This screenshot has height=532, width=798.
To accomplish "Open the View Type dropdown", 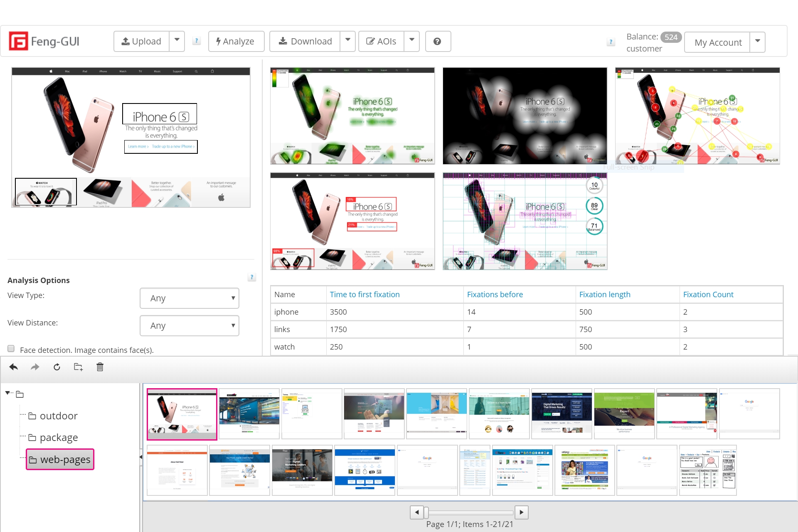I will tap(190, 298).
